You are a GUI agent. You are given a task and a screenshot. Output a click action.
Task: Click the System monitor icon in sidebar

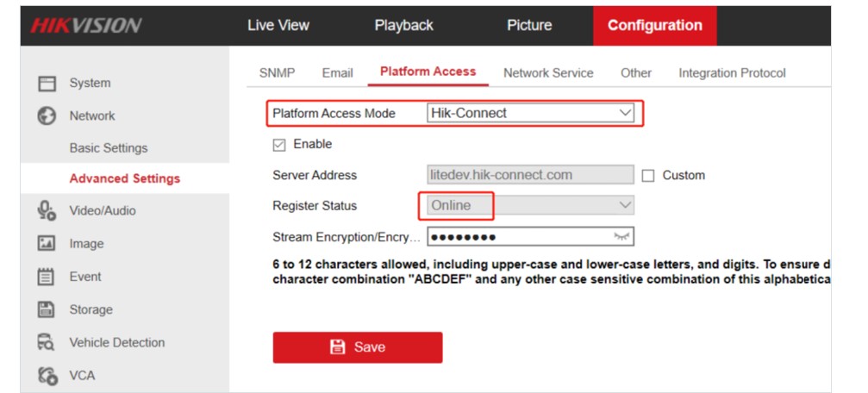click(47, 84)
